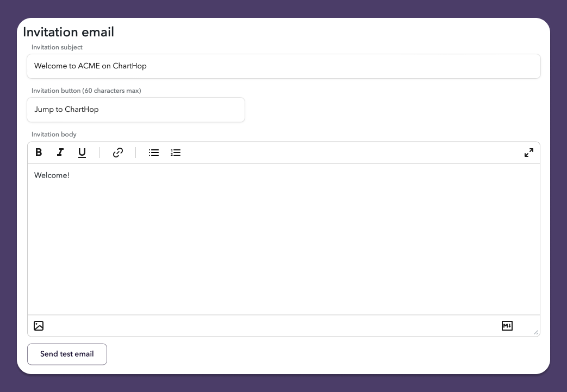Place cursor after Welcome! in the body
This screenshot has width=567, height=392.
pos(70,175)
